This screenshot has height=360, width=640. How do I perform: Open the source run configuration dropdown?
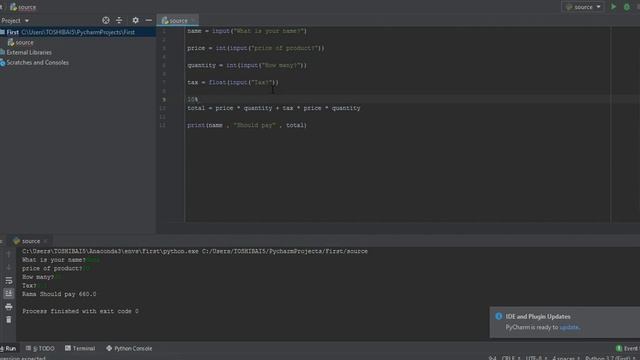tap(583, 7)
